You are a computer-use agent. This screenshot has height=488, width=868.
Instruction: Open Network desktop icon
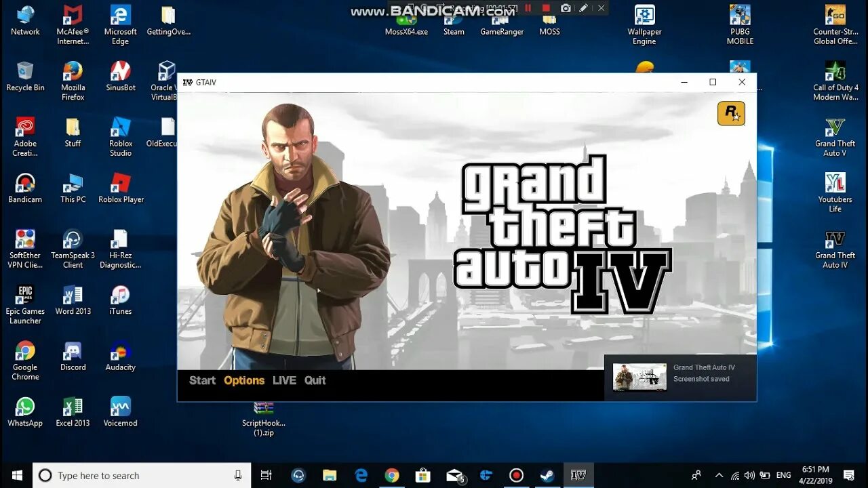coord(25,20)
